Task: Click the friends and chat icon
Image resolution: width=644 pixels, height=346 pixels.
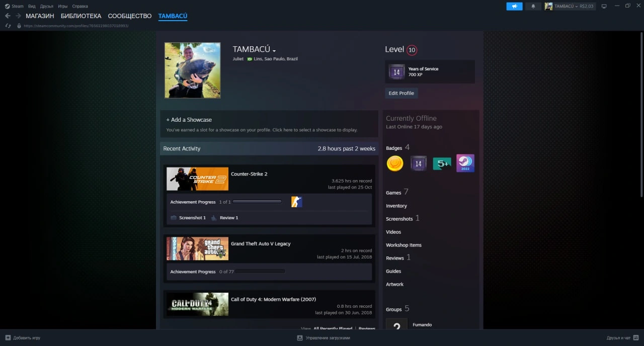Action: tap(636, 337)
